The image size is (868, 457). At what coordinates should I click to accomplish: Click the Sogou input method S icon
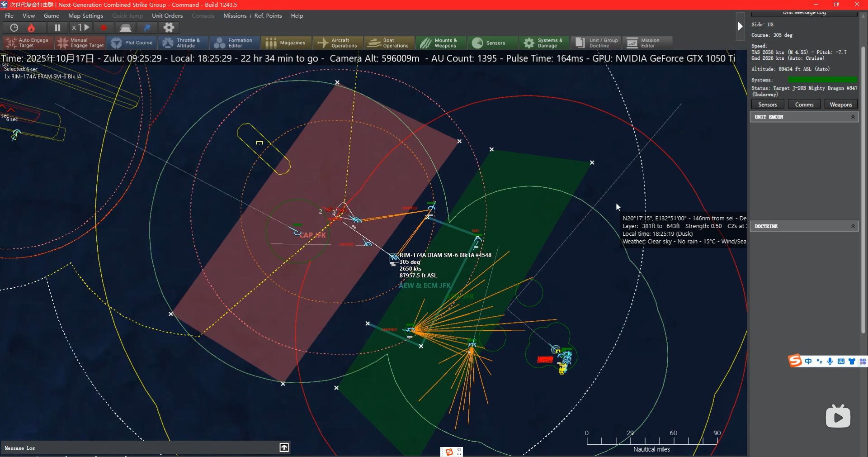click(795, 361)
